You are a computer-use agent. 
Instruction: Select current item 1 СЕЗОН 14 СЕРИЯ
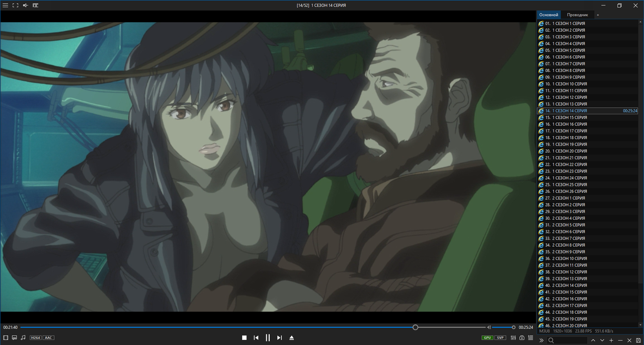point(588,111)
